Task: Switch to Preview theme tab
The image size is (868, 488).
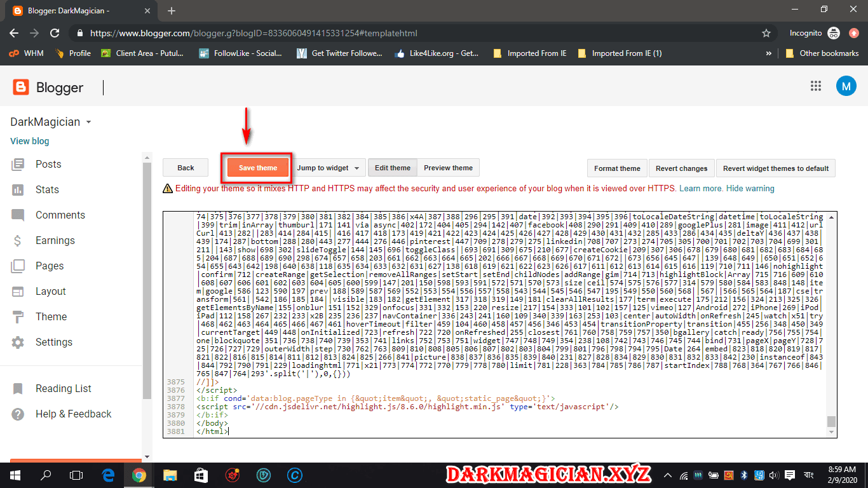Action: 448,168
